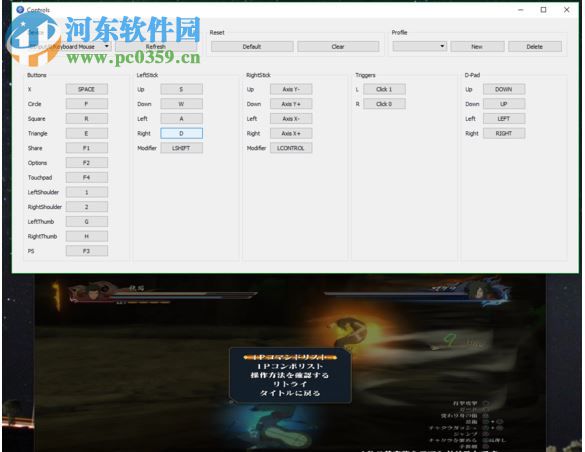
Task: Change the Square button R binding
Action: 87,119
